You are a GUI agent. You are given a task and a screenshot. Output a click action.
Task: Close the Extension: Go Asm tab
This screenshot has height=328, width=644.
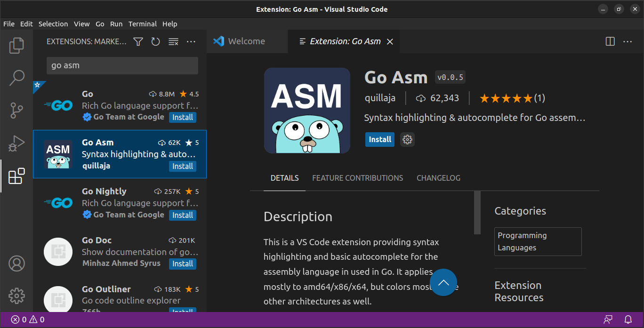pyautogui.click(x=390, y=41)
